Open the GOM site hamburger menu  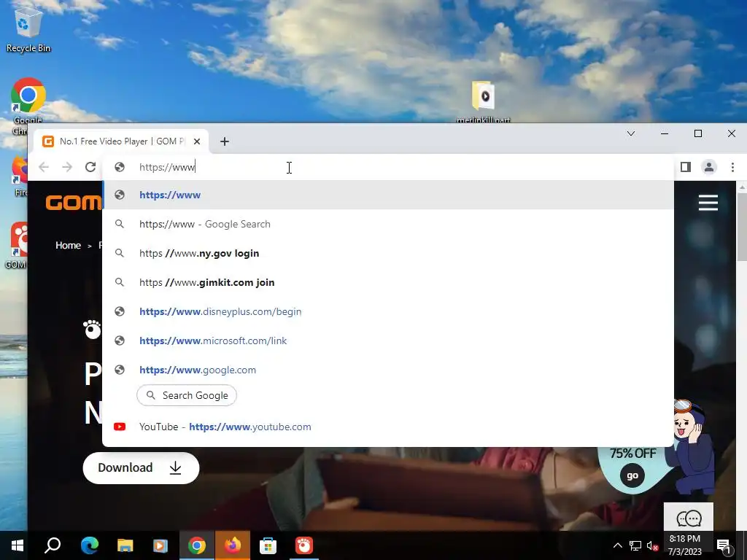click(x=708, y=203)
